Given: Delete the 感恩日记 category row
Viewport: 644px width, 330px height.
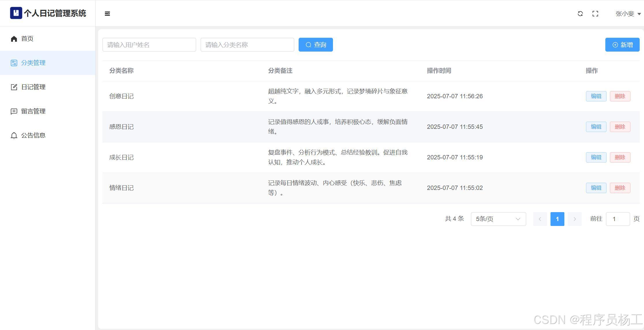Looking at the screenshot, I should point(620,127).
